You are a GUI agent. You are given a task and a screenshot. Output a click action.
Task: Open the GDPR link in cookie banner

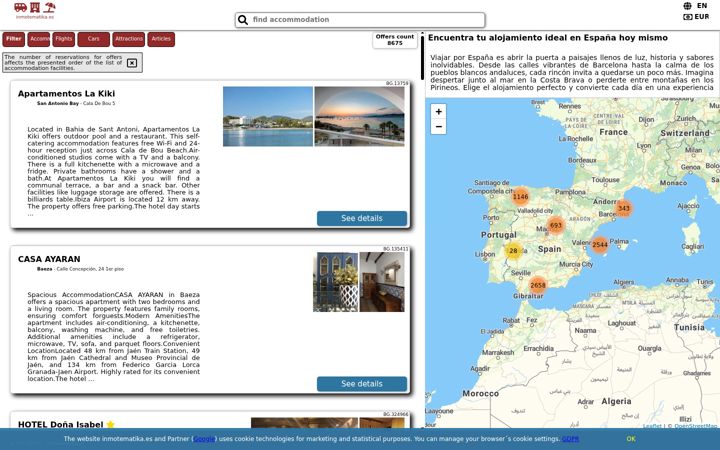pos(570,439)
